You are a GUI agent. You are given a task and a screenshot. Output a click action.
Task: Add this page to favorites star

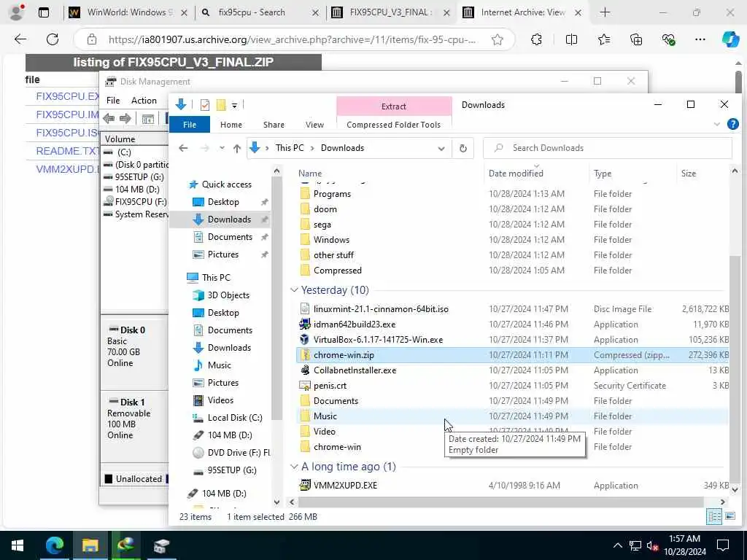click(498, 39)
